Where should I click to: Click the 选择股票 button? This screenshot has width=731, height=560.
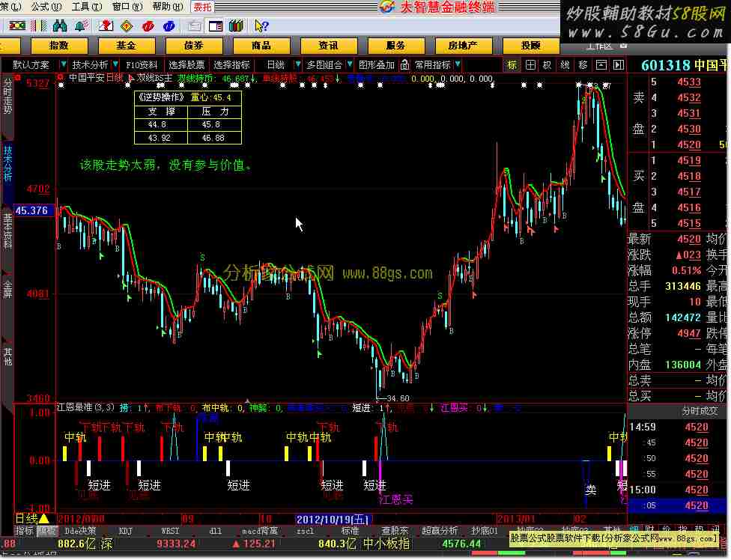[186, 64]
